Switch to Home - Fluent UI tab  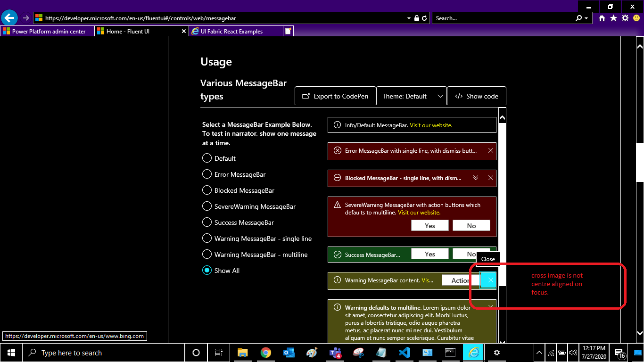tap(141, 31)
